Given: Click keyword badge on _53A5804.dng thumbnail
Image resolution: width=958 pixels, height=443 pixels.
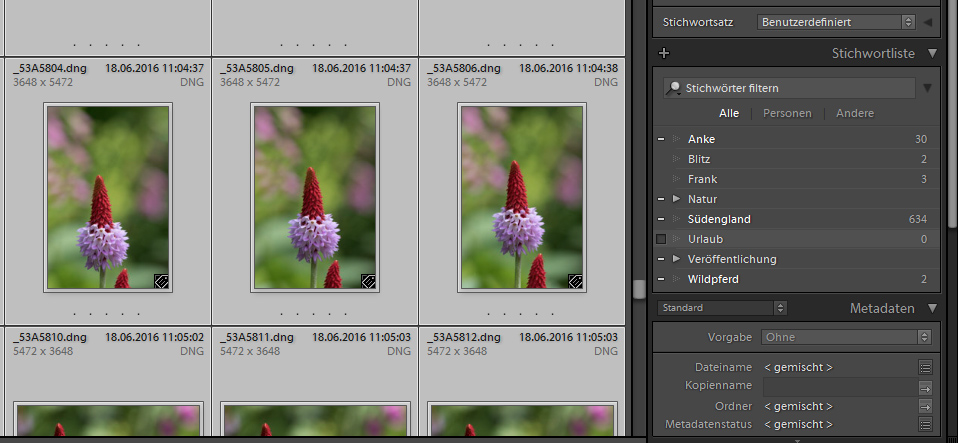Looking at the screenshot, I should [x=161, y=280].
